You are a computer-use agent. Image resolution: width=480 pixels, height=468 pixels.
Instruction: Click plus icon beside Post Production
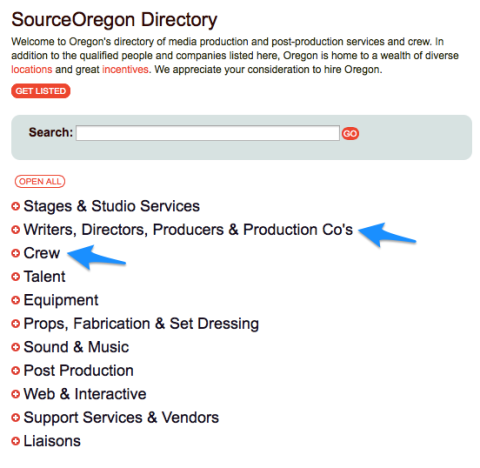pos(15,371)
